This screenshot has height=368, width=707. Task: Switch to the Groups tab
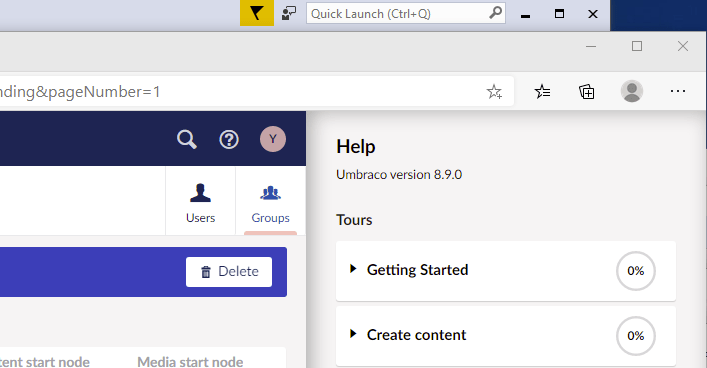coord(271,203)
